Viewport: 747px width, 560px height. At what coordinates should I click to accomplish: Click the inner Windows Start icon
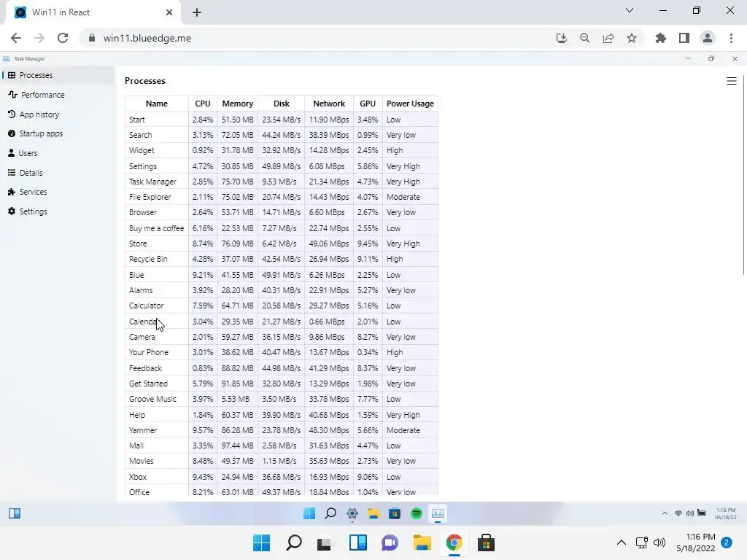(309, 513)
